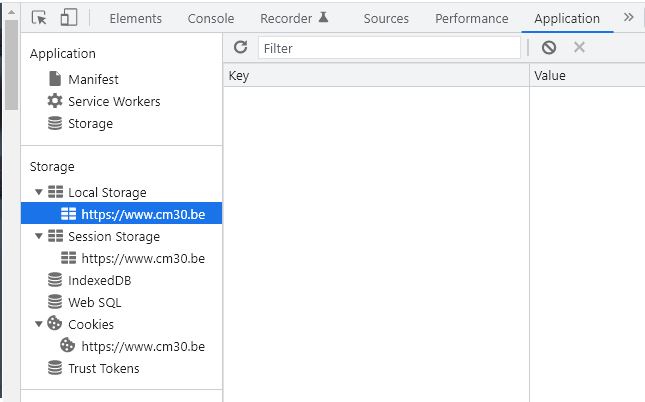Activate the inspect element picker icon
This screenshot has width=645, height=402.
coord(39,18)
